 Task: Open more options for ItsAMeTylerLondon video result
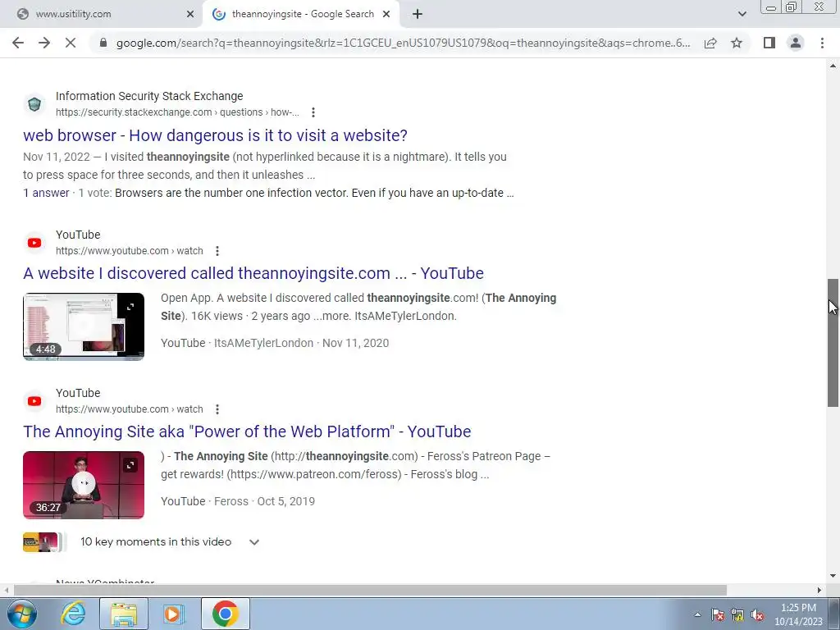coord(217,251)
